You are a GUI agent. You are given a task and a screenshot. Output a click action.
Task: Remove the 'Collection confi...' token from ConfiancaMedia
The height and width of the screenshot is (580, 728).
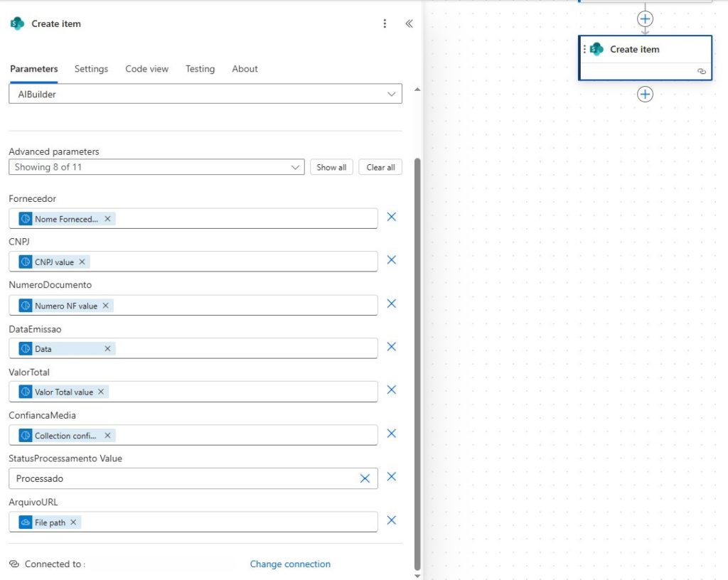point(108,435)
